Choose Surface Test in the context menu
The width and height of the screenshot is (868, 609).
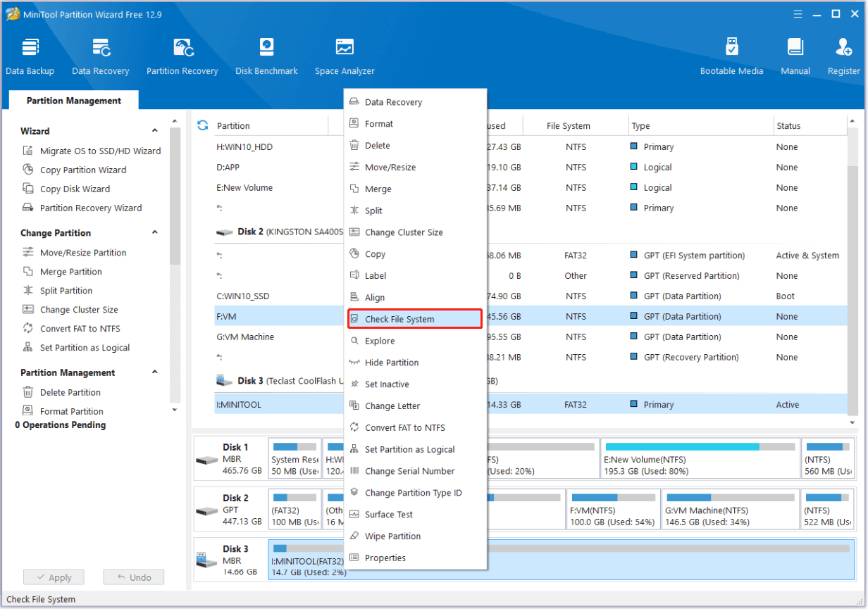[415, 515]
